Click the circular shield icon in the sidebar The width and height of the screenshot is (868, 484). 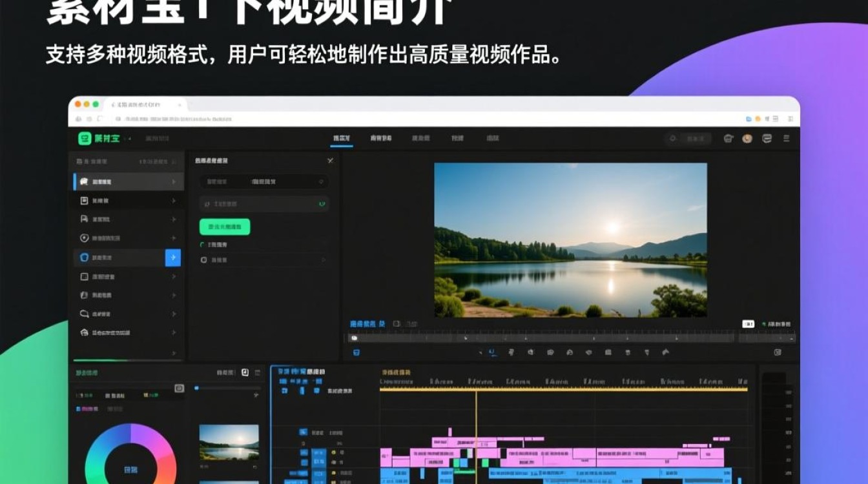84,238
